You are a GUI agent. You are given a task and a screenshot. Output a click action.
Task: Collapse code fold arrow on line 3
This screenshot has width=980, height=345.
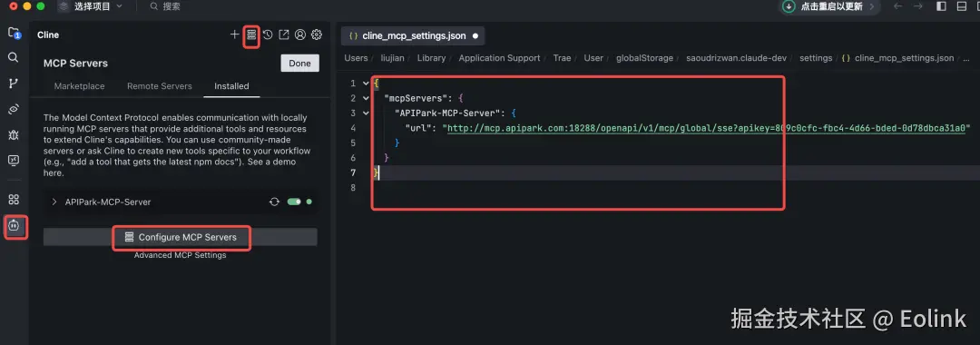pos(366,113)
